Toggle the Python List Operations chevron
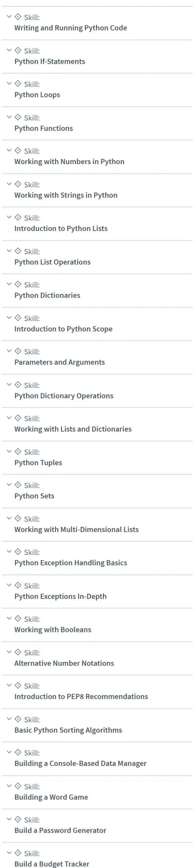This screenshot has width=194, height=868. coord(9,251)
